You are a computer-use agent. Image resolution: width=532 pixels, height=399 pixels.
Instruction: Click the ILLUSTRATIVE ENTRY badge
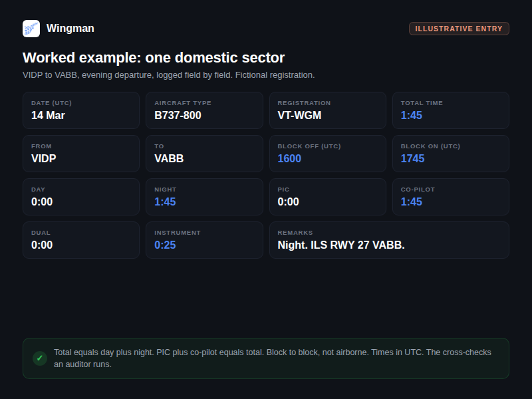(x=459, y=29)
